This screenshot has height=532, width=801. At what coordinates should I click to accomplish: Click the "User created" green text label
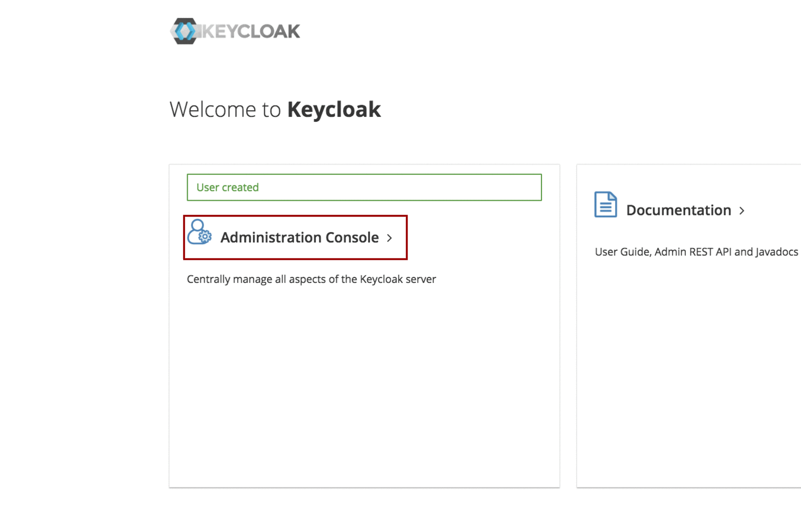[x=228, y=188]
